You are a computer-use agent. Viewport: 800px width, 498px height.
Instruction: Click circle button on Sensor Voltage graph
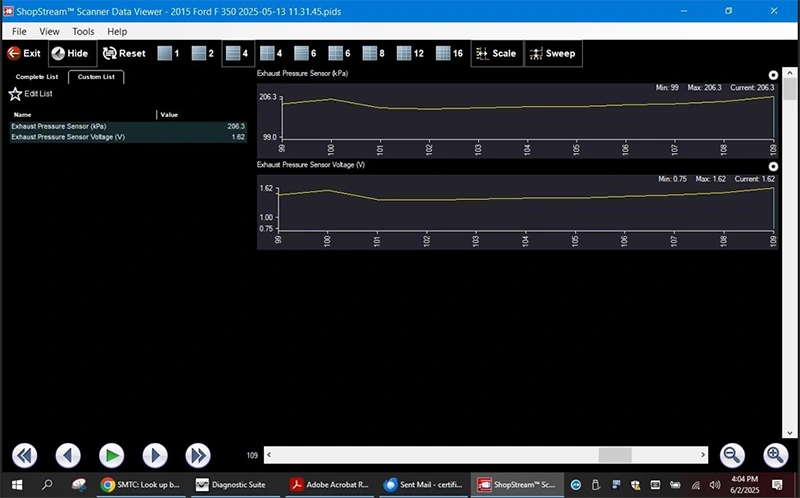(773, 167)
